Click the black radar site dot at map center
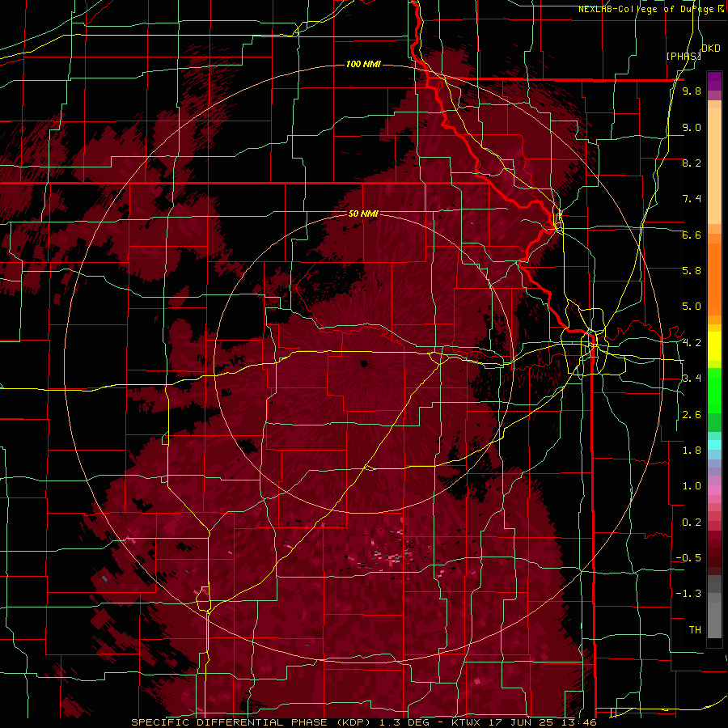728x728 pixels. (364, 363)
